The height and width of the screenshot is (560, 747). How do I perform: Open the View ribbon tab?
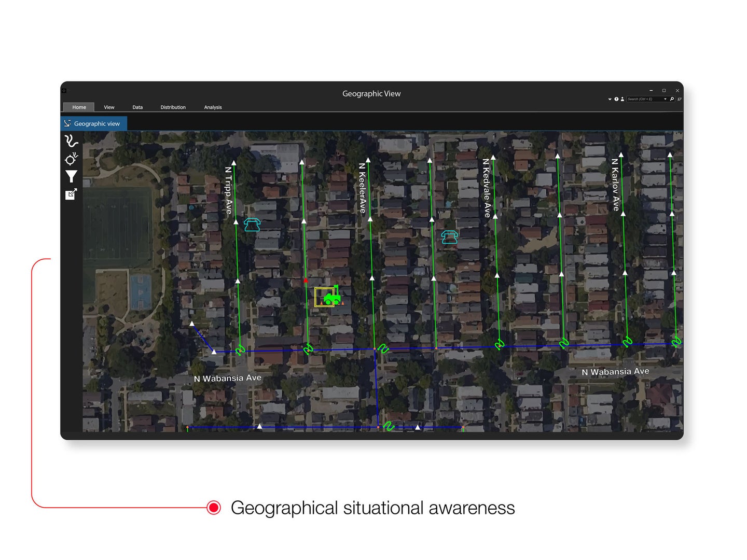tap(109, 107)
